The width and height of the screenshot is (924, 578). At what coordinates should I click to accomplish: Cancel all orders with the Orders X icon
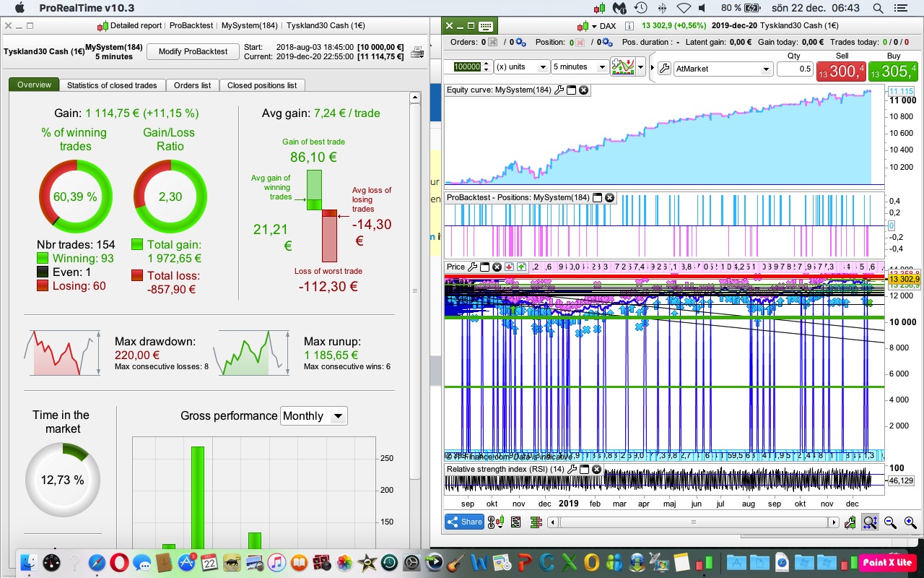point(492,42)
